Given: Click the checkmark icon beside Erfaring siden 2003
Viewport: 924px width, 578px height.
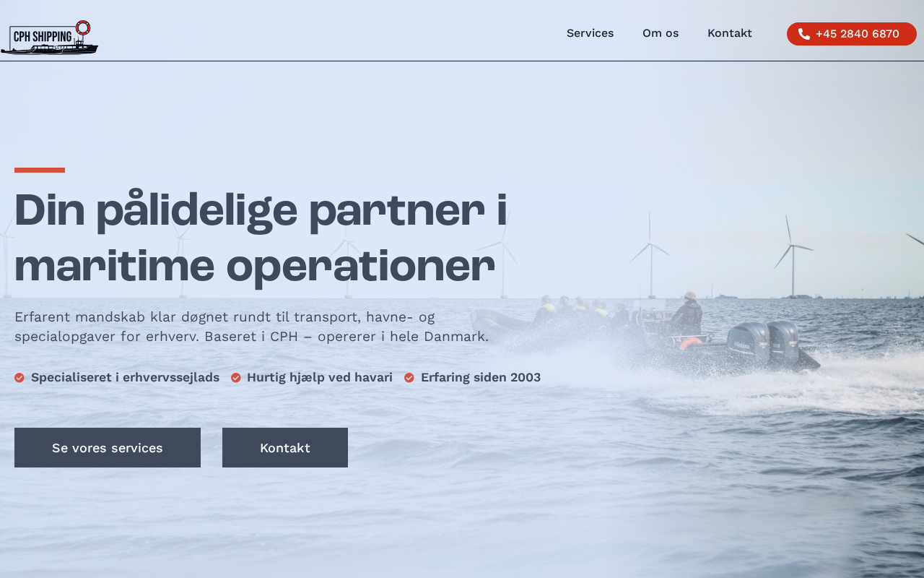Looking at the screenshot, I should [409, 378].
